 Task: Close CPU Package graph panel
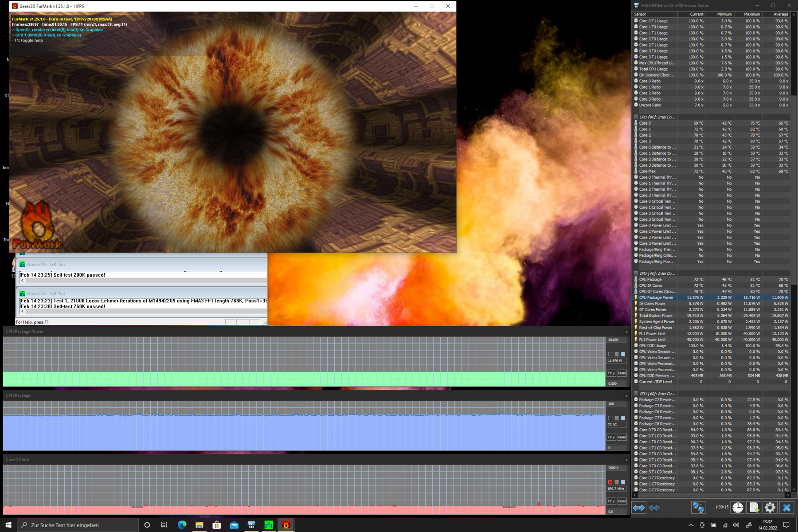[626, 395]
